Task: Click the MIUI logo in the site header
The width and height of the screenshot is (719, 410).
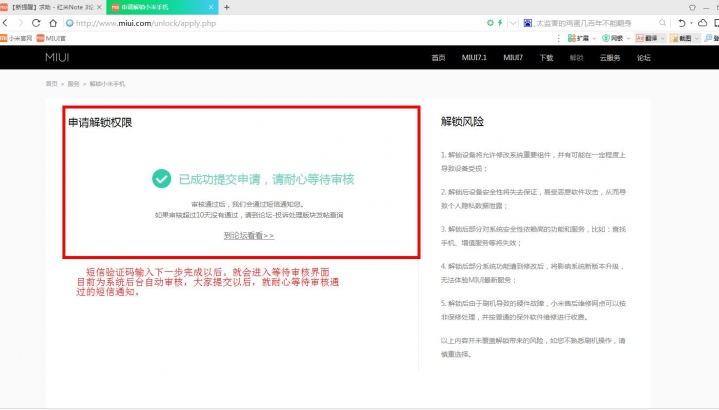Action: click(57, 57)
